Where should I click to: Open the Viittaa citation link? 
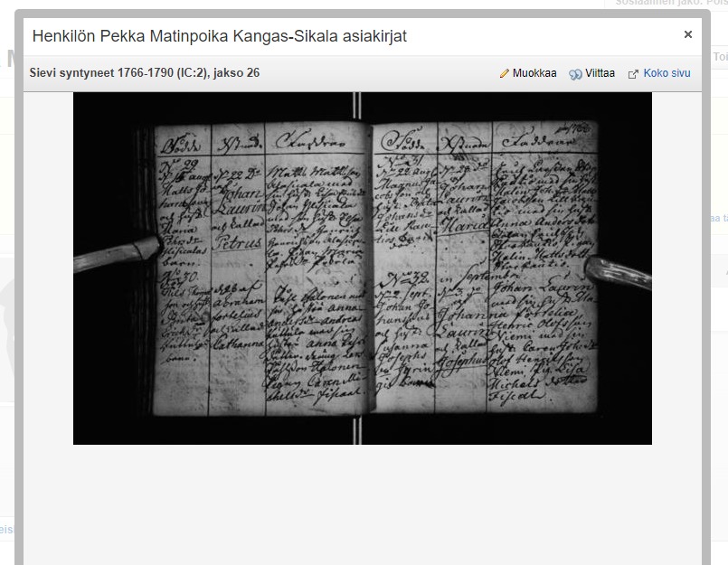[600, 73]
